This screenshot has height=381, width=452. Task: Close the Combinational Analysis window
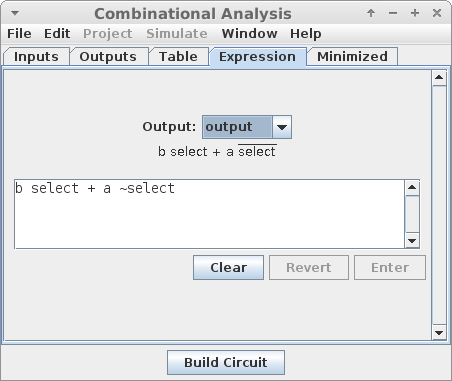pyautogui.click(x=437, y=13)
